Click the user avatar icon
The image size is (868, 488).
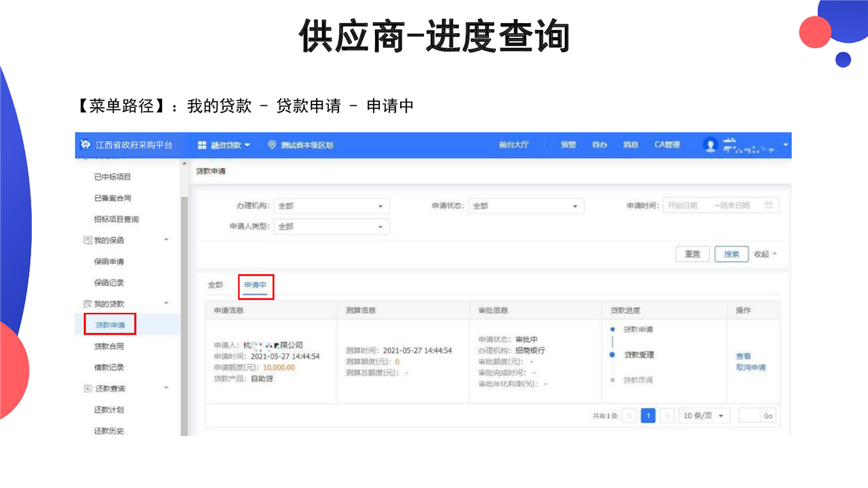pyautogui.click(x=710, y=145)
